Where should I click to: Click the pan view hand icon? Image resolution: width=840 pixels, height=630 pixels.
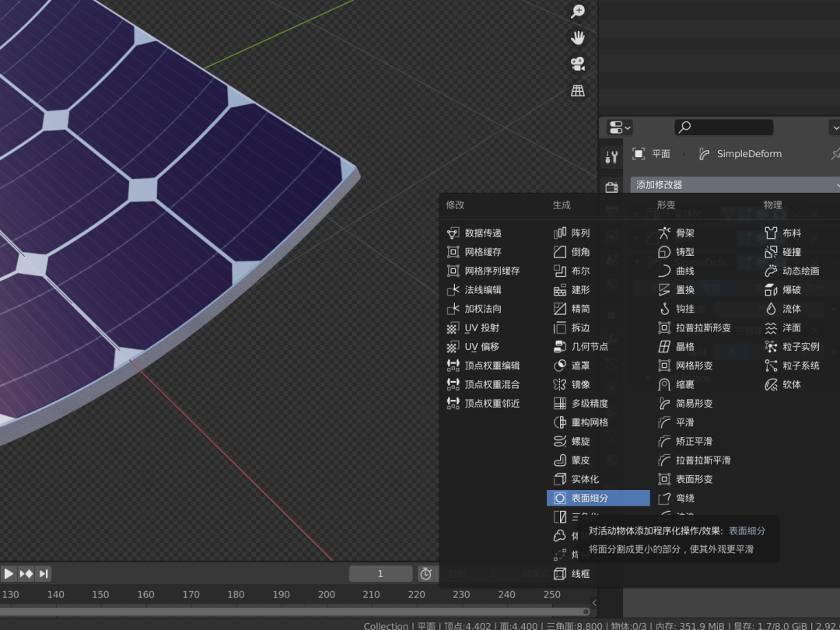click(x=578, y=37)
